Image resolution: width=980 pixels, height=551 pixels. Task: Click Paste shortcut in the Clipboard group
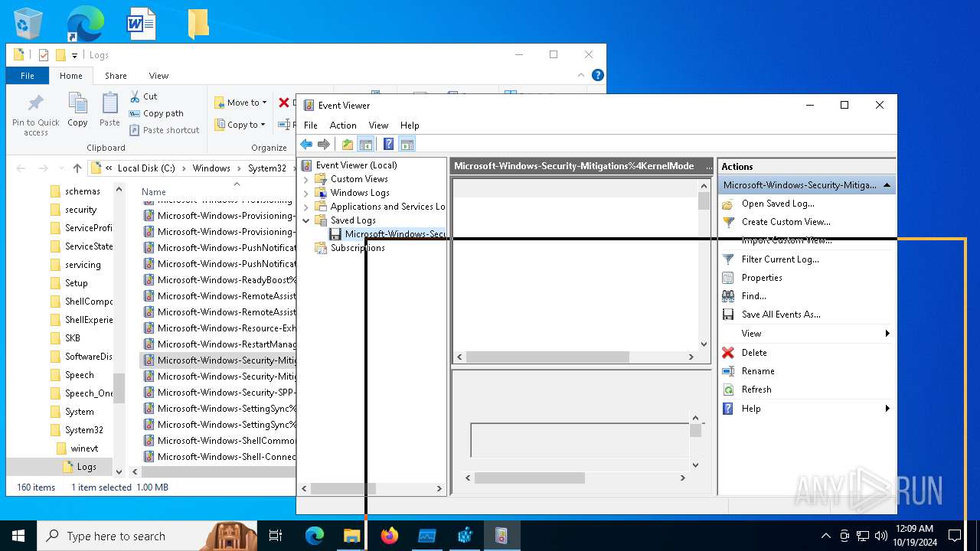pos(165,130)
